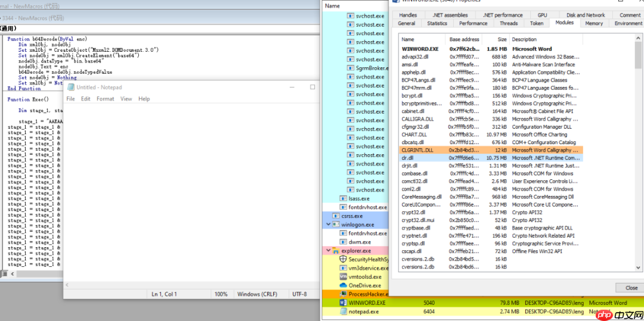Select the cscapi.dll module row
The image size is (644, 321).
[x=491, y=251]
